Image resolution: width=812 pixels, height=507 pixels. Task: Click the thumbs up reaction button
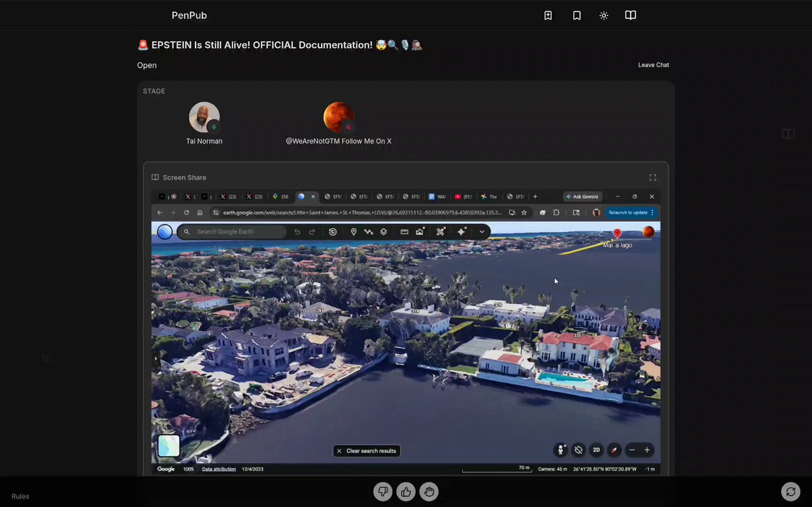point(406,492)
